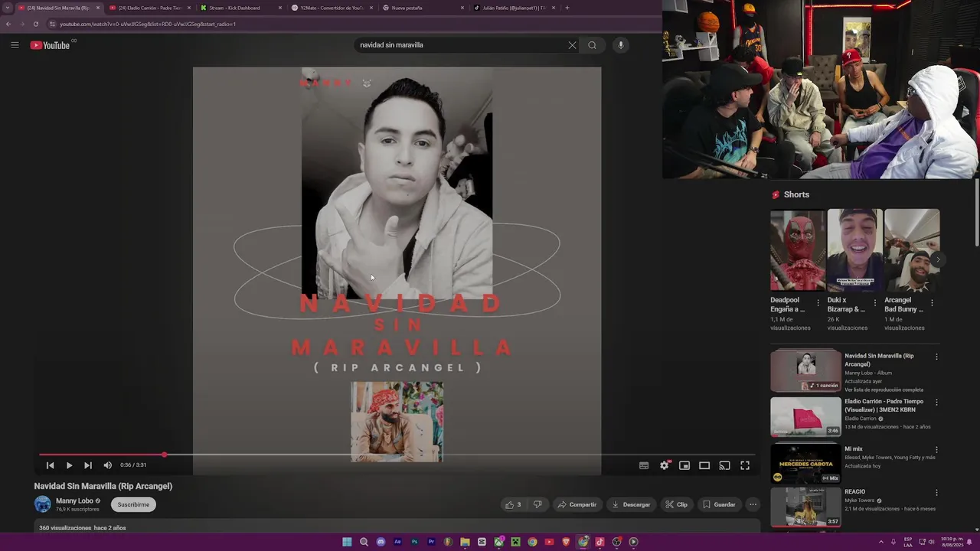Open the Deadpool Engaña short
Viewport: 980px width, 551px height.
coord(798,250)
